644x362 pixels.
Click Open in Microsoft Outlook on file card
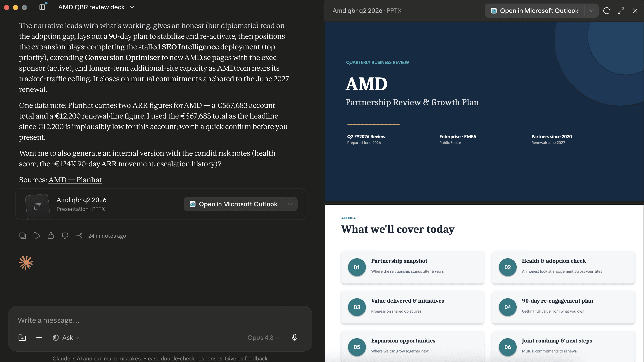click(x=233, y=204)
